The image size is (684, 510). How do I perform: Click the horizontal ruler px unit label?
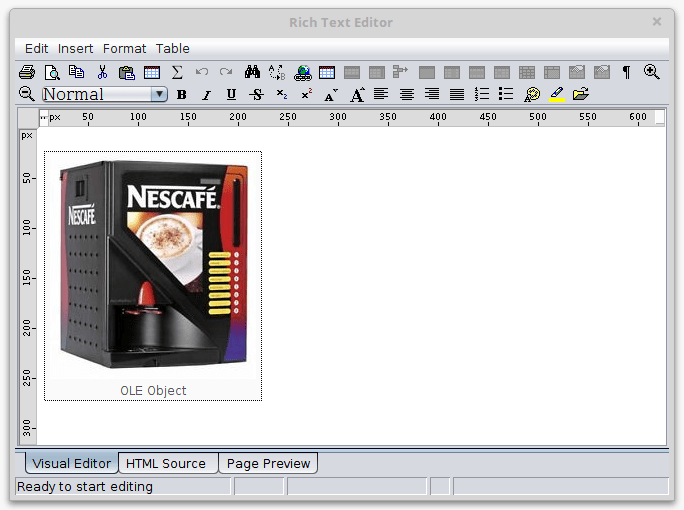pyautogui.click(x=55, y=117)
